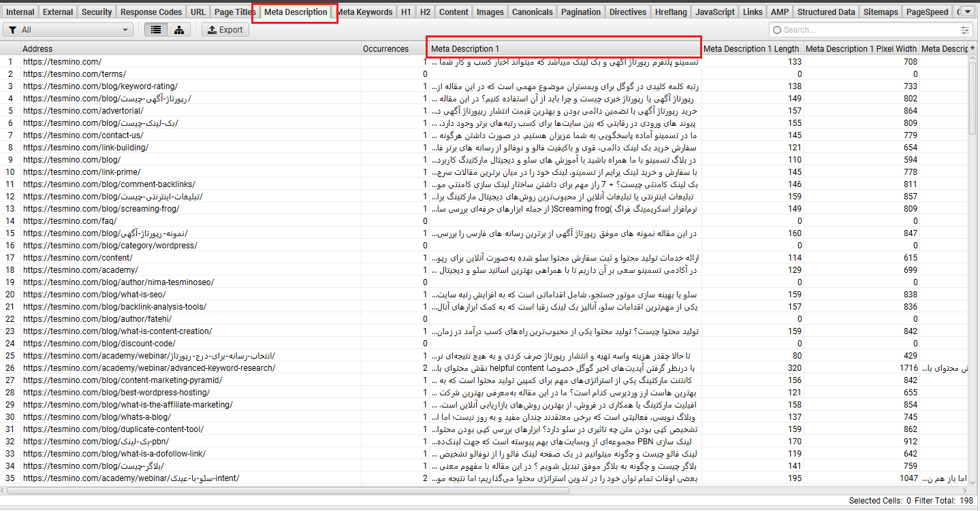980x511 pixels.
Task: Open the Links tab
Action: tap(753, 12)
